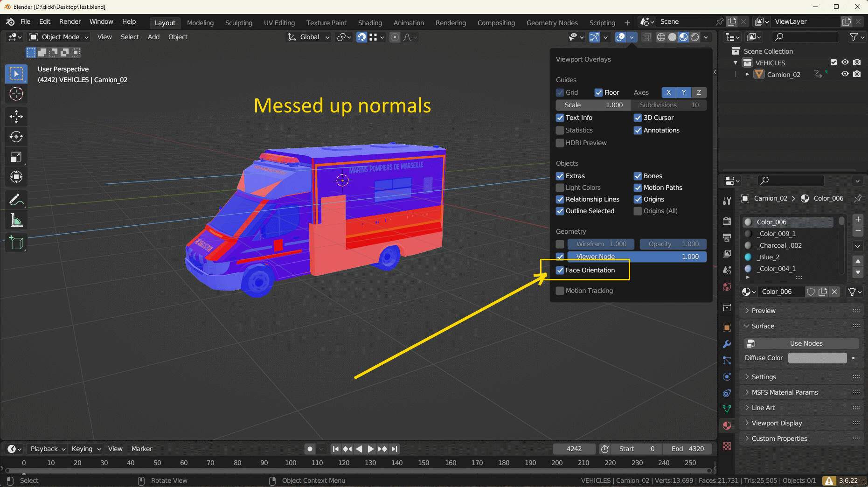Enable the Statistics overlay checkbox
Viewport: 868px width, 487px height.
point(560,130)
